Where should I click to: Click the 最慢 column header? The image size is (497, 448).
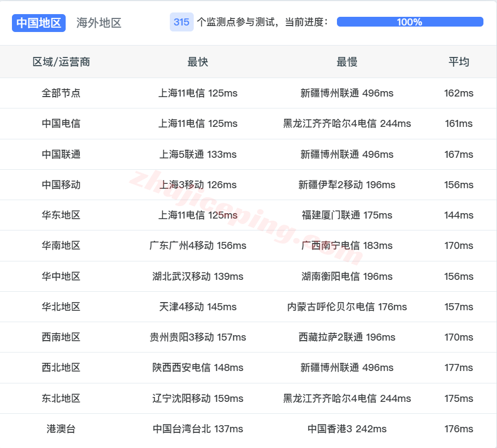point(347,62)
